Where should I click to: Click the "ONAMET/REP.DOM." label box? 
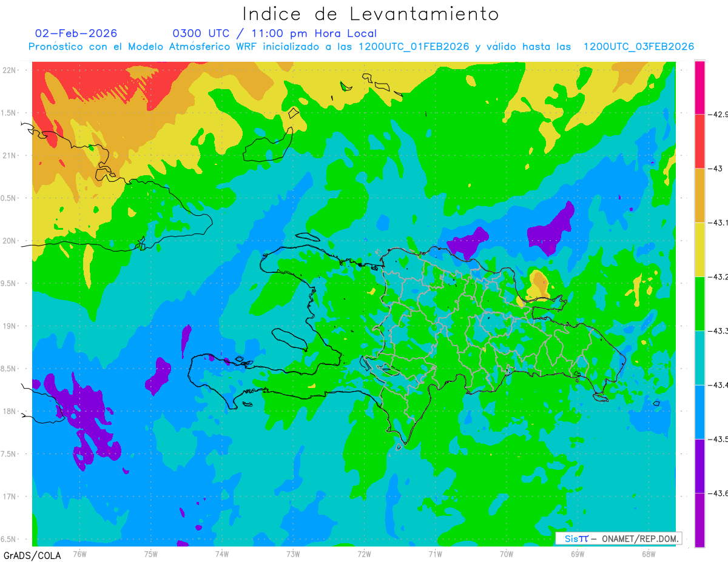618,538
